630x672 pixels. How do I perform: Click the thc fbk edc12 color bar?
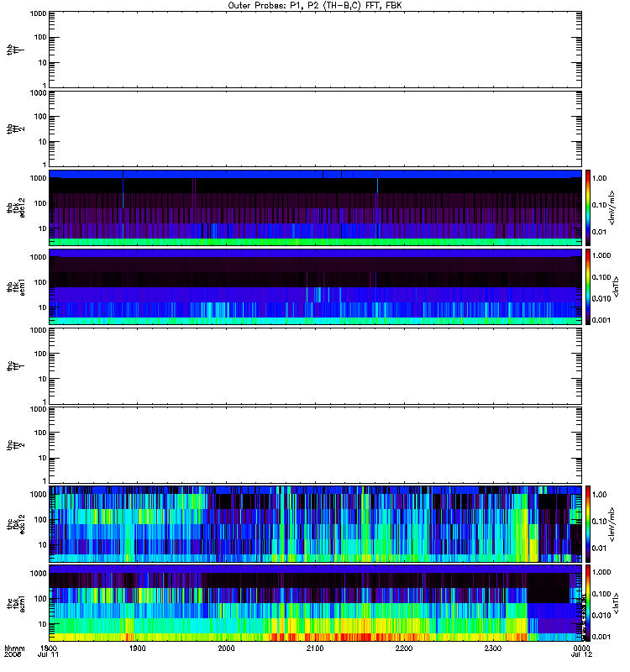(588, 523)
